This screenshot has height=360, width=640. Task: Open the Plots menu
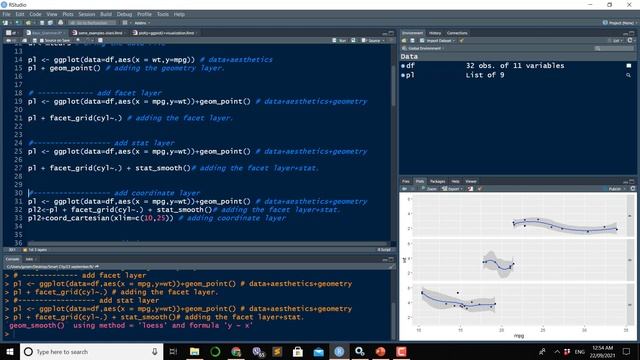[68, 14]
